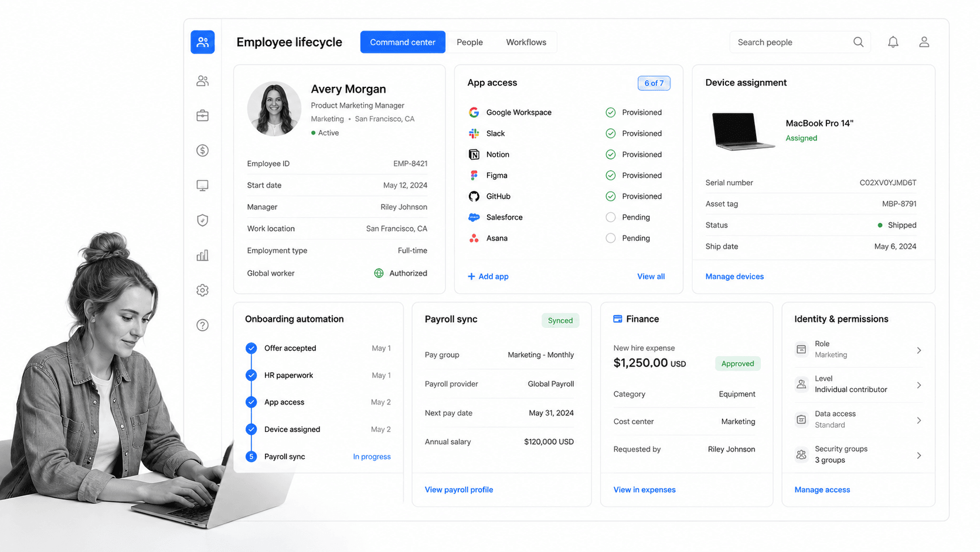Image resolution: width=980 pixels, height=552 pixels.
Task: Open the help question mark icon
Action: pos(202,325)
